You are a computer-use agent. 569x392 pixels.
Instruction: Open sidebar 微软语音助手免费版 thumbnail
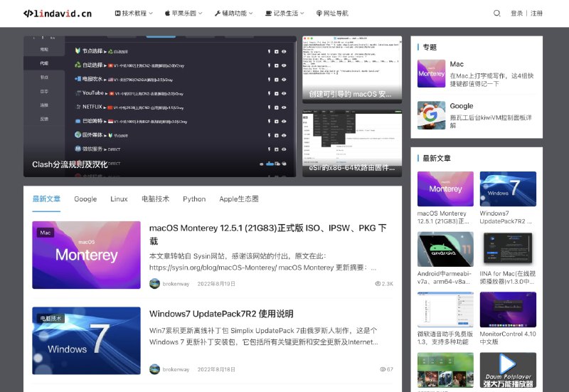445,309
